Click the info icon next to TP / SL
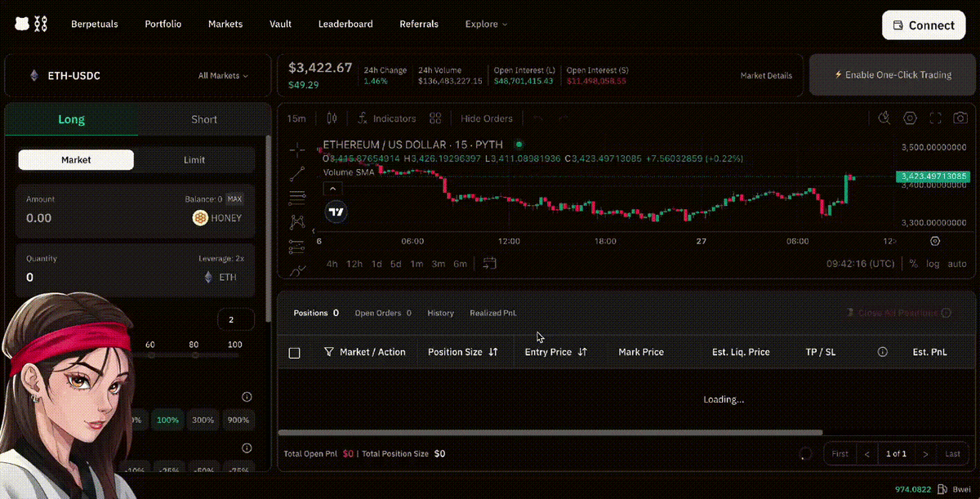 (882, 352)
